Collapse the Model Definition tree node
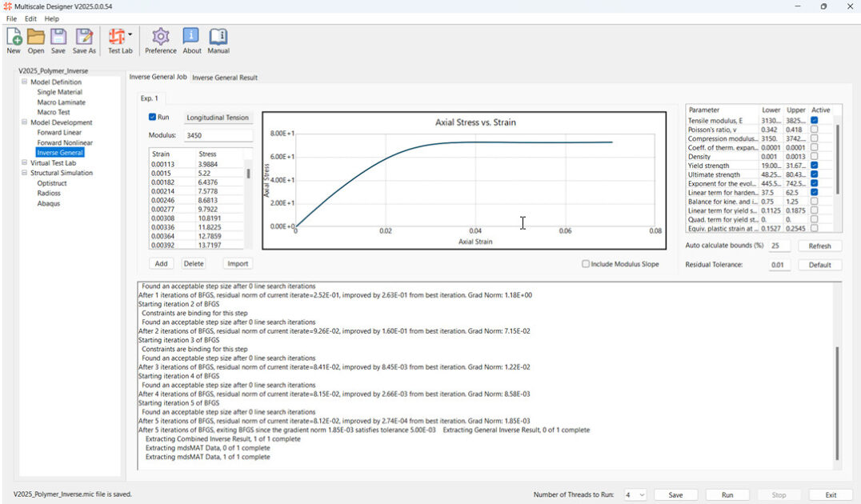The image size is (861, 504). tap(25, 82)
